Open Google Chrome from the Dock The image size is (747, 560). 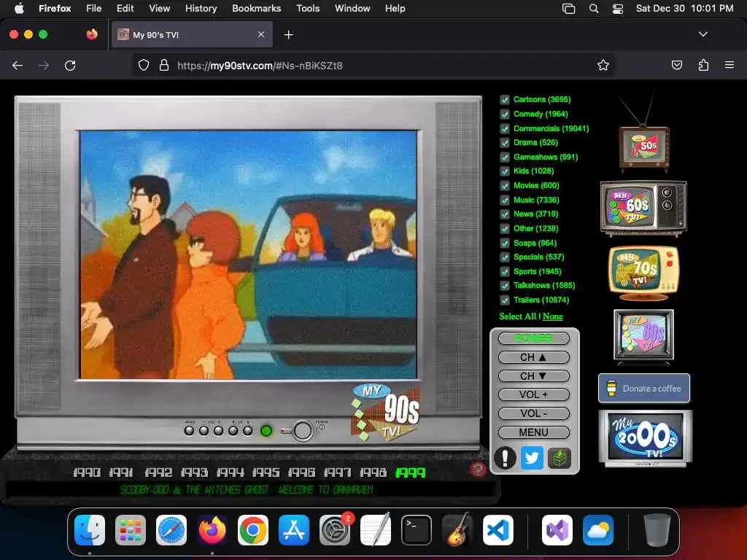tap(253, 530)
